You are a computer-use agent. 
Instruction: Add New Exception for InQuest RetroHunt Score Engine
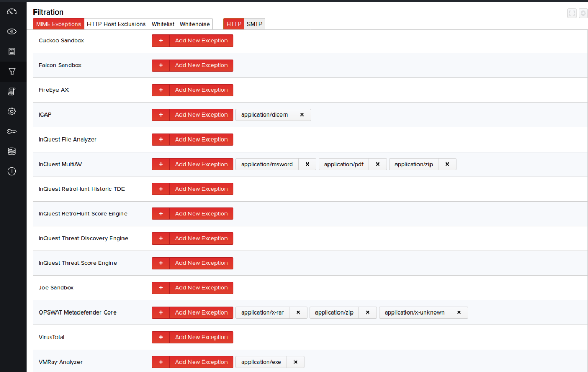tap(193, 214)
